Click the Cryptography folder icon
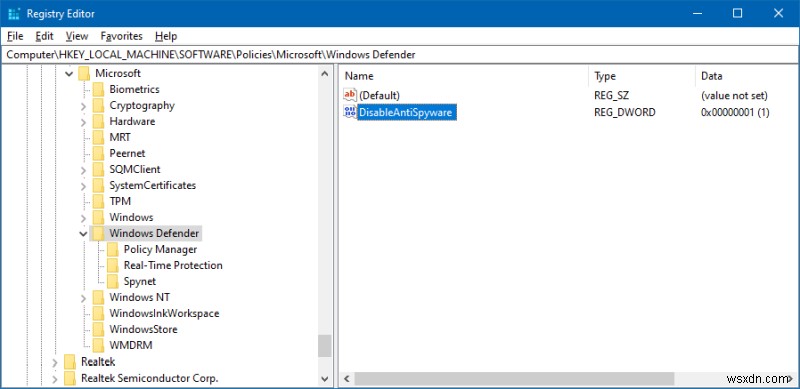Screen dimensions: 800x389 point(98,106)
